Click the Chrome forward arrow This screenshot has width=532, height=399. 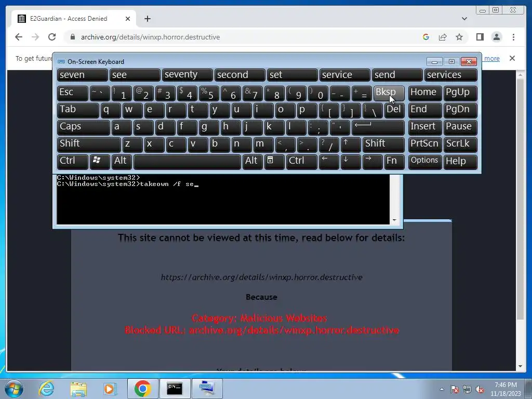[x=35, y=37]
